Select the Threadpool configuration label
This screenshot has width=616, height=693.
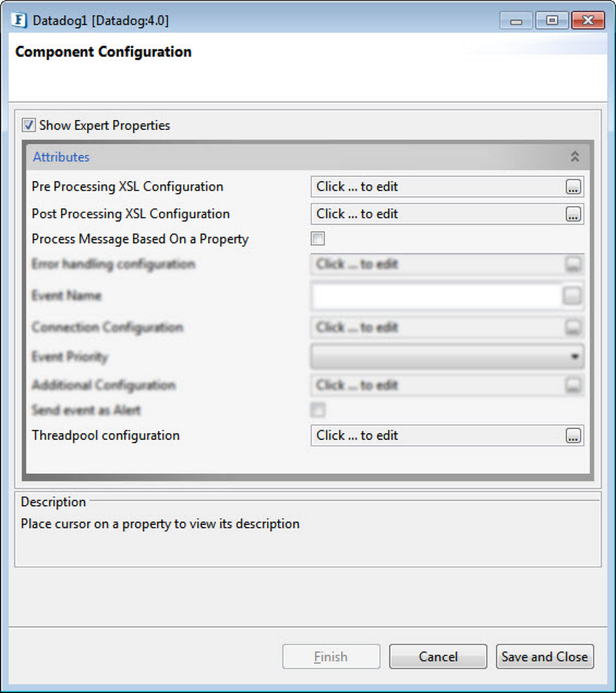(105, 436)
